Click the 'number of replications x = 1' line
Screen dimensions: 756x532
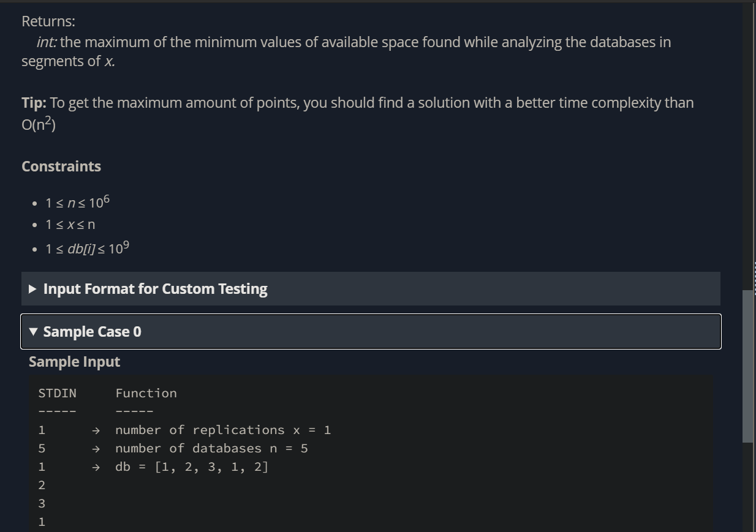click(223, 430)
